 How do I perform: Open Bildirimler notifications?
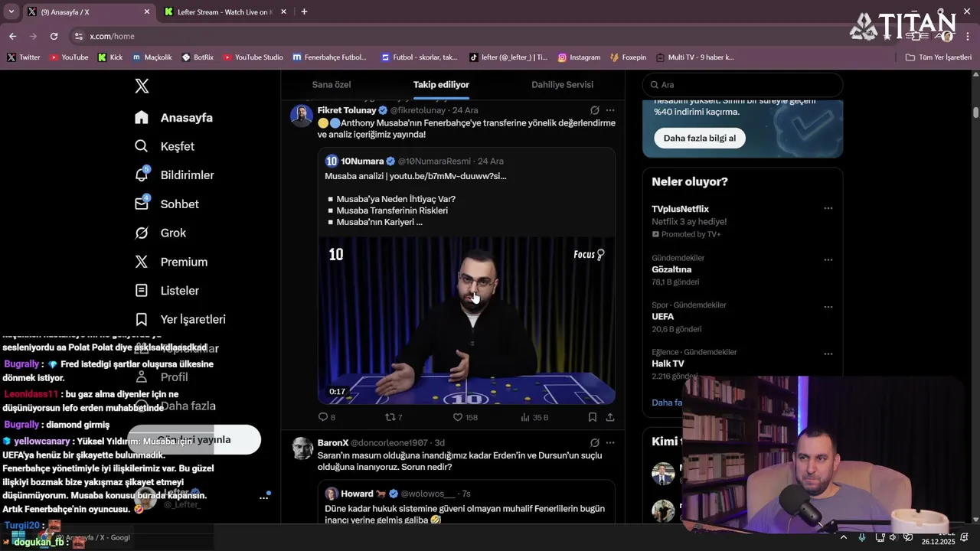[x=175, y=175]
